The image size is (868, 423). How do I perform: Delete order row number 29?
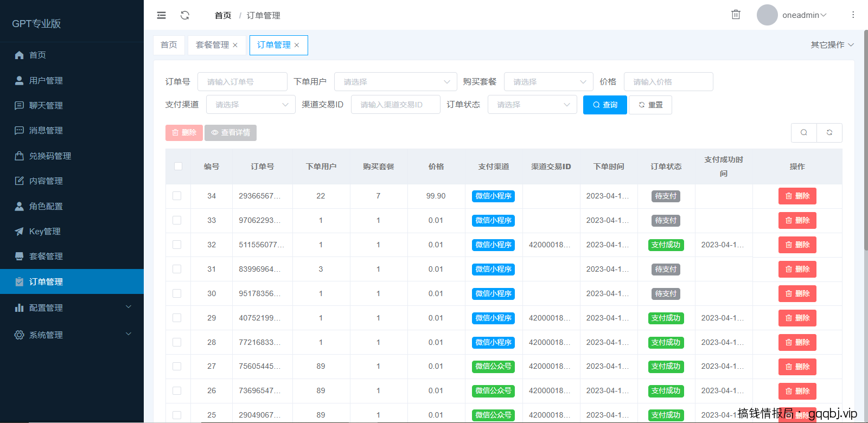coord(797,318)
